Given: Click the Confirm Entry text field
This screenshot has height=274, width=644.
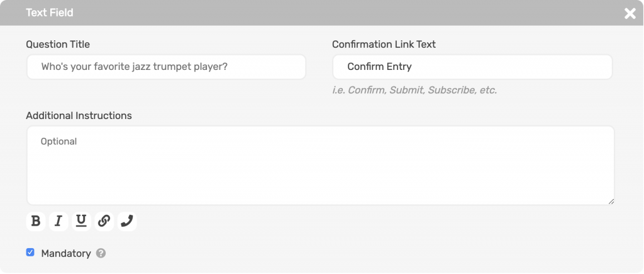Looking at the screenshot, I should pos(472,67).
